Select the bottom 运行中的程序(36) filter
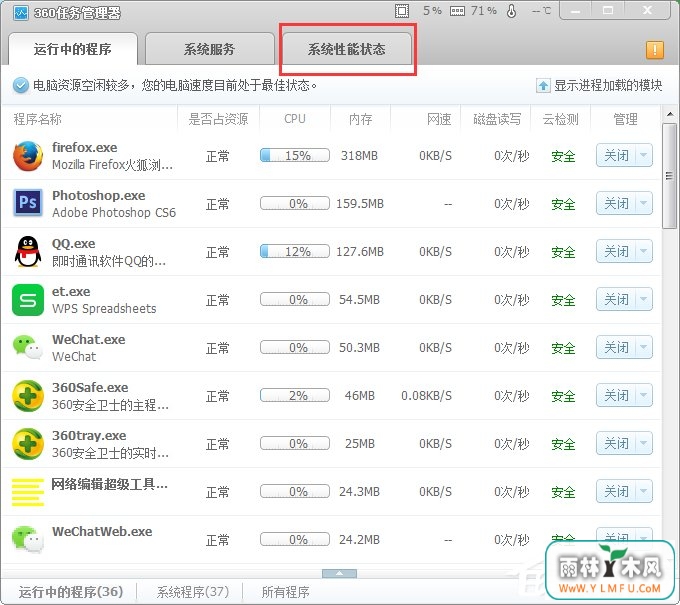This screenshot has width=680, height=605. coord(71,592)
